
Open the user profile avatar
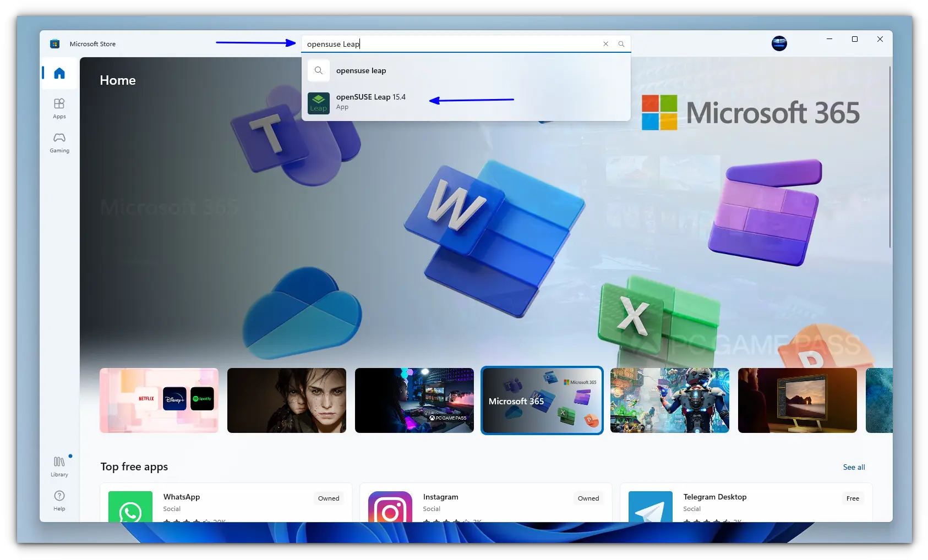[x=779, y=43]
